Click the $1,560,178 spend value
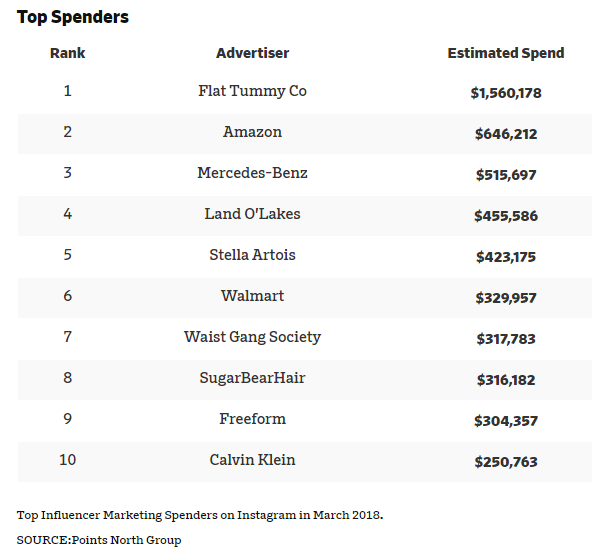592x554 pixels. coord(506,93)
